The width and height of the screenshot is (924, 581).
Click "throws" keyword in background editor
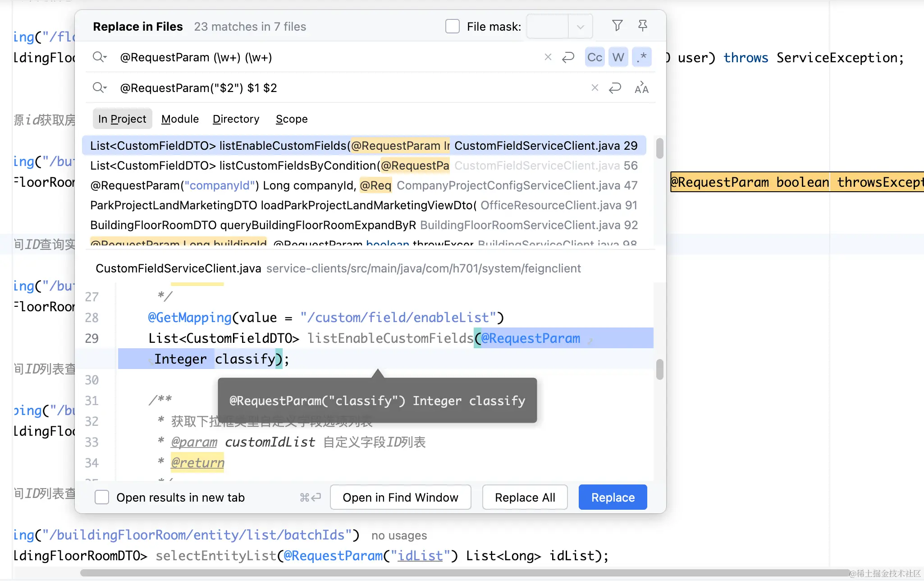(x=746, y=58)
